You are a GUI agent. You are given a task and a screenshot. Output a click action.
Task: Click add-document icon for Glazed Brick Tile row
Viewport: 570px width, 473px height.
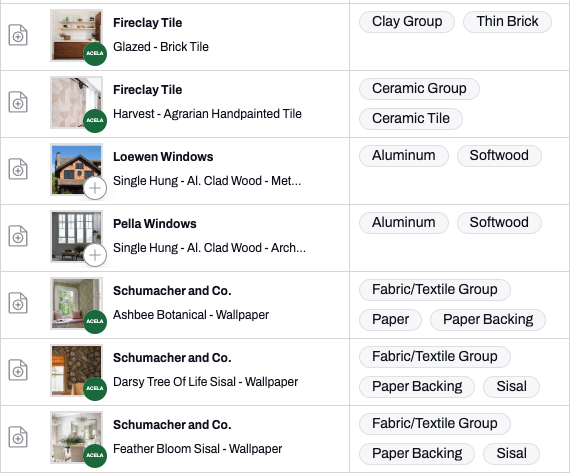[x=18, y=35]
